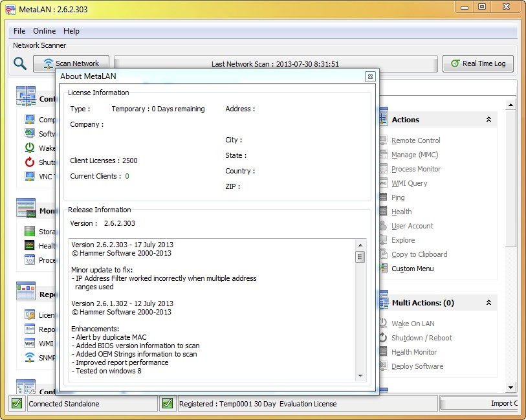This screenshot has height=420, width=526.
Task: Click Shutdown / Reboot multi action
Action: tap(422, 338)
